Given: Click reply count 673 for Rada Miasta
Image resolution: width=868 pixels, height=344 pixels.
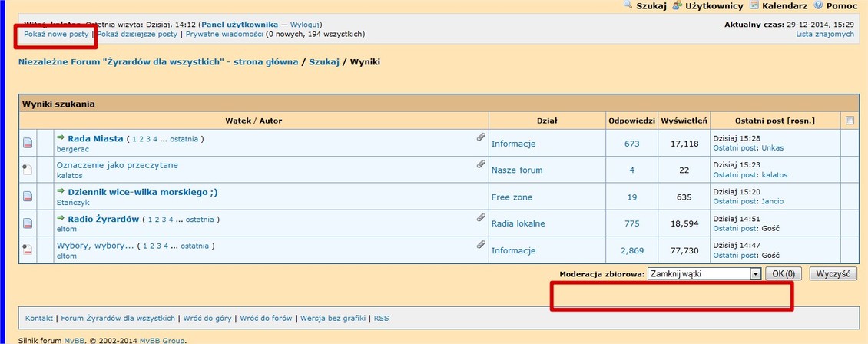Looking at the screenshot, I should (x=631, y=144).
